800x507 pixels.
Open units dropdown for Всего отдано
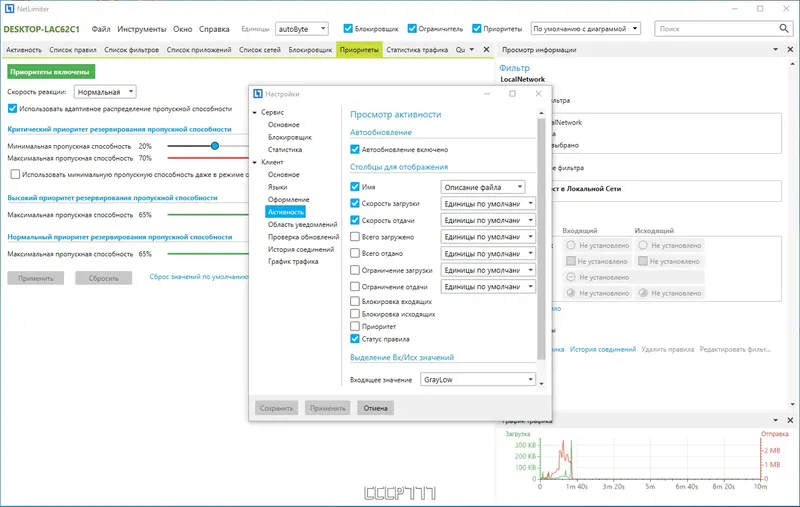[488, 254]
